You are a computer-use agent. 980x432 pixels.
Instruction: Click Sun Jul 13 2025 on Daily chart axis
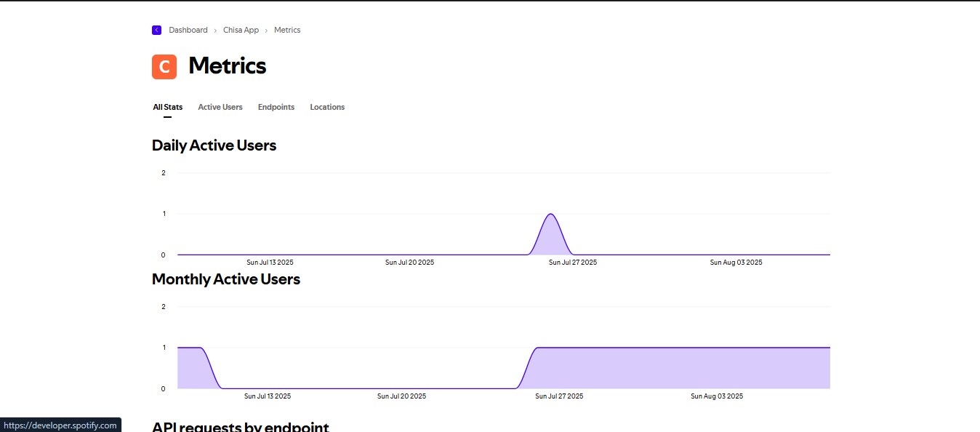click(x=270, y=263)
